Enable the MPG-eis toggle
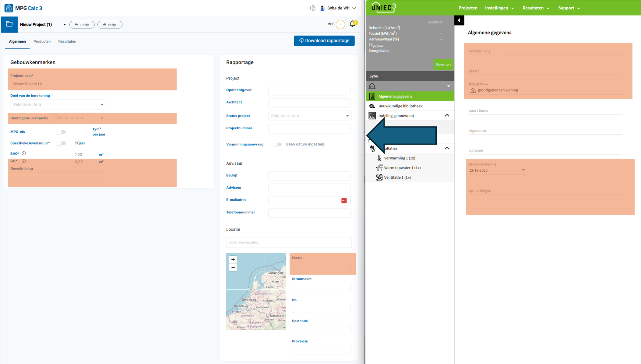The height and width of the screenshot is (364, 641). [x=61, y=132]
